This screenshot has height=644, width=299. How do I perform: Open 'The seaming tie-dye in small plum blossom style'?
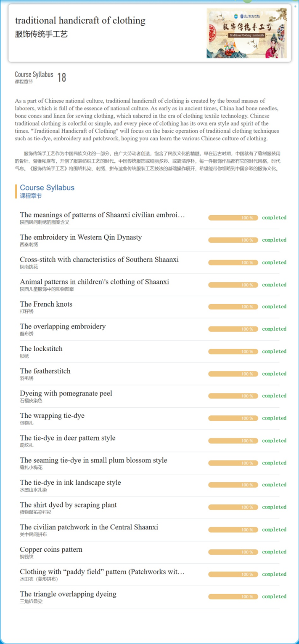click(x=93, y=461)
